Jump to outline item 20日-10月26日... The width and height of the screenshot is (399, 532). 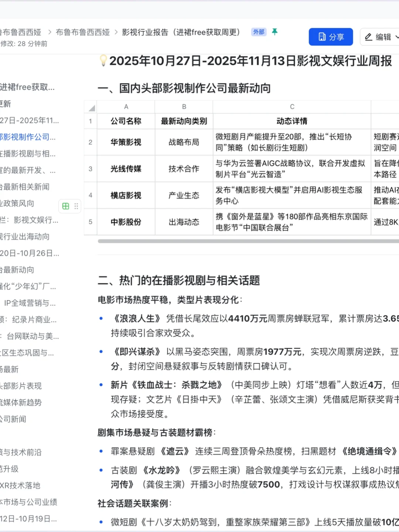coord(30,253)
